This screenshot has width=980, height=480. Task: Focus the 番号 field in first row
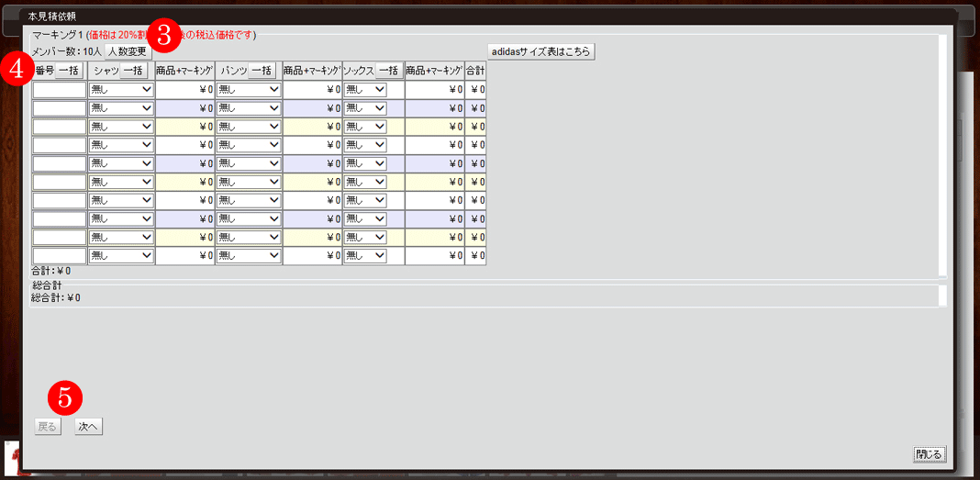coord(60,89)
